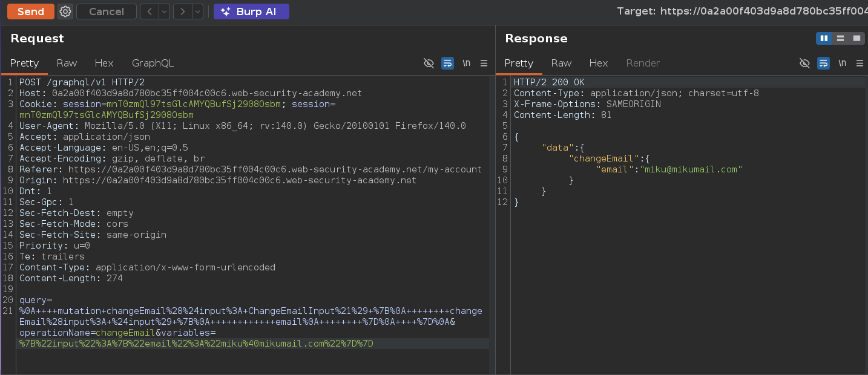868x375 pixels.
Task: Switch Request view to Raw tab
Action: click(x=67, y=63)
